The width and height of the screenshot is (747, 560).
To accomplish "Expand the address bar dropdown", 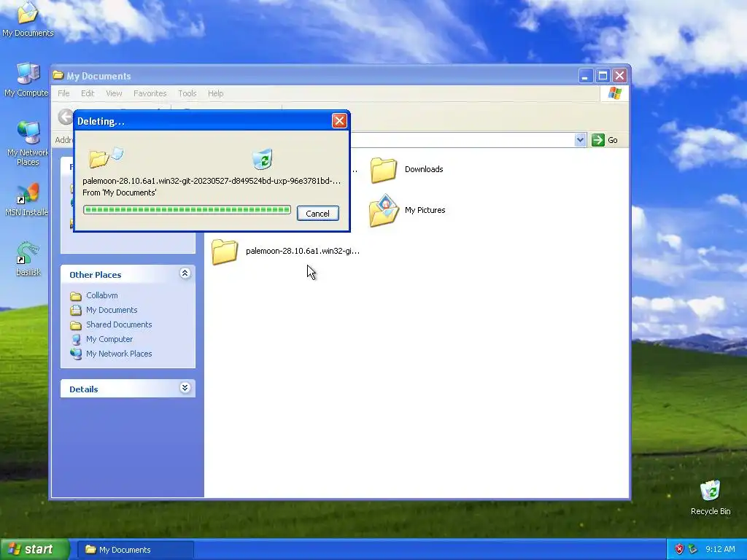I will [x=580, y=140].
